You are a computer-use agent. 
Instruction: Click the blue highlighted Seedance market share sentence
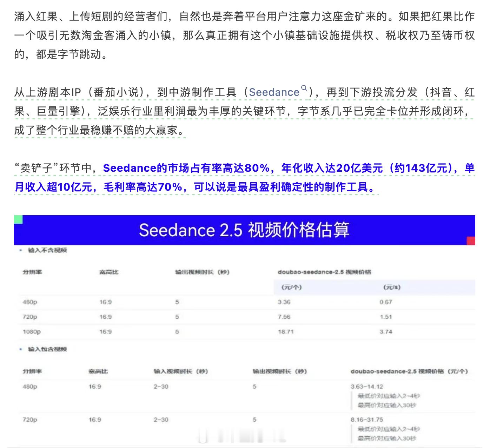point(244,177)
